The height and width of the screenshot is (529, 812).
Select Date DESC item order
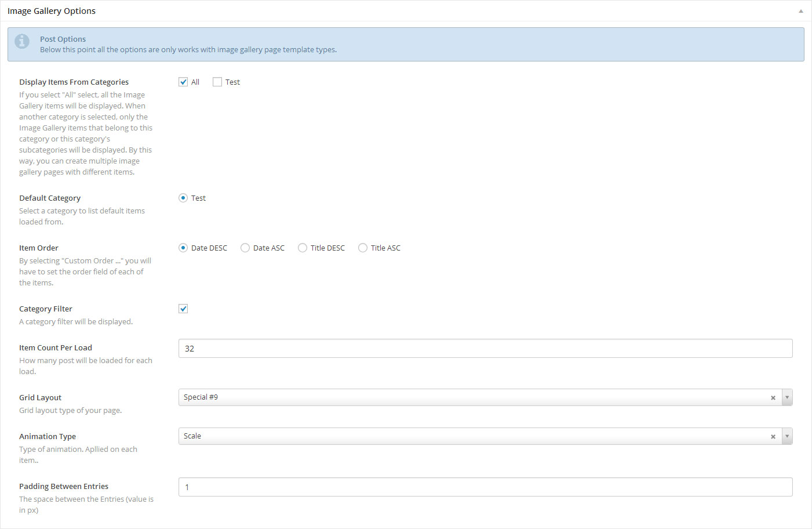(x=183, y=248)
